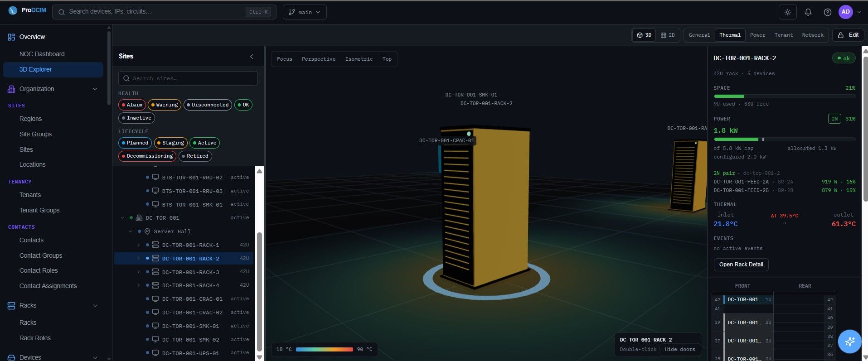Open NOC Dashboard in sidebar
This screenshot has height=361, width=868.
42,54
